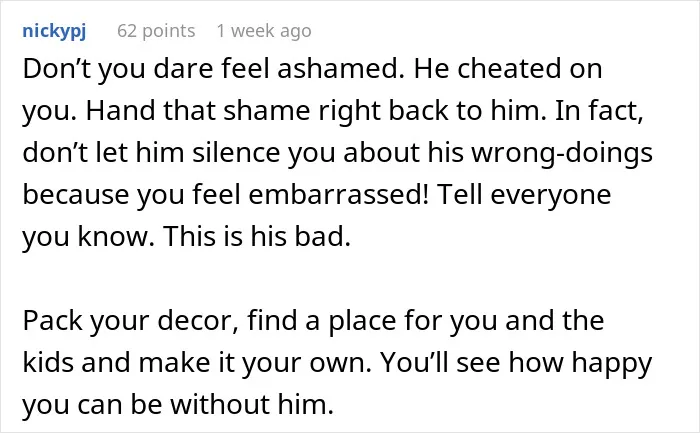Click the text find a place for you

point(372,321)
